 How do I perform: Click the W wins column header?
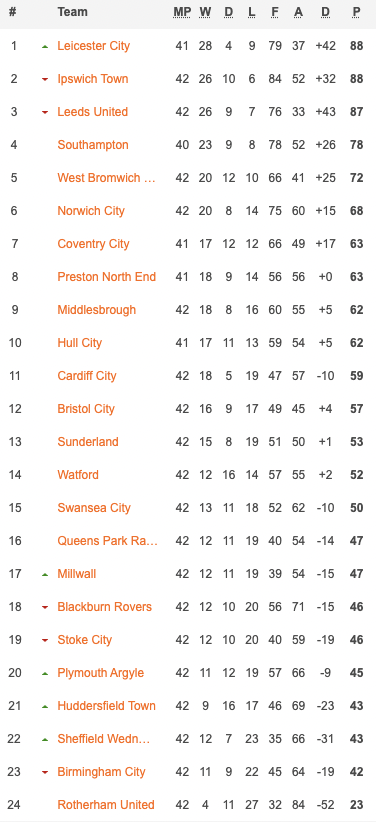pyautogui.click(x=205, y=12)
